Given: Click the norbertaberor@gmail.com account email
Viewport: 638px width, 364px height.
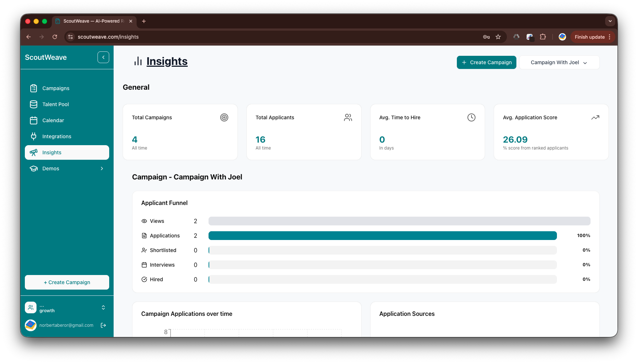Looking at the screenshot, I should click(66, 325).
